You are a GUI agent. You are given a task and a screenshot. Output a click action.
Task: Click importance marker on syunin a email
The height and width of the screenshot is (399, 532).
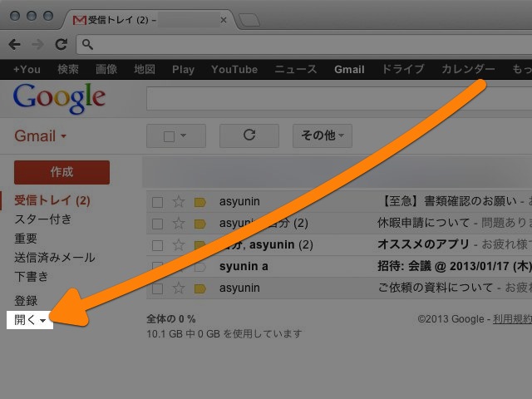click(199, 267)
